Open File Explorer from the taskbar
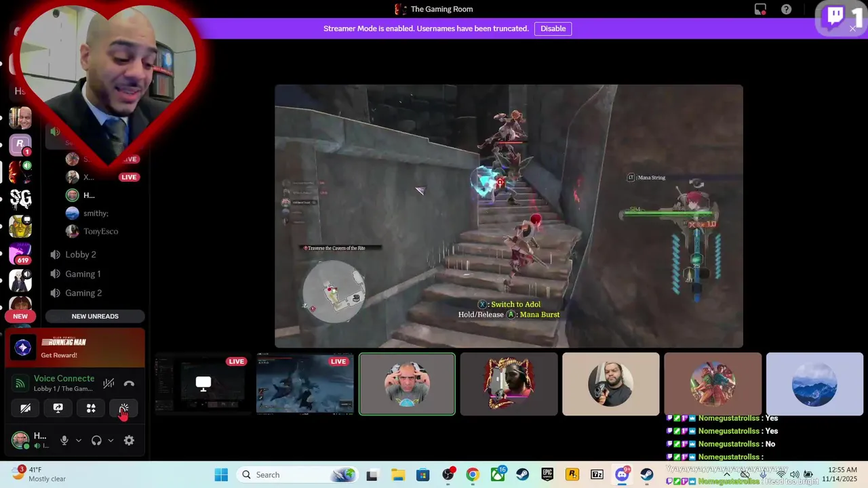868x488 pixels. pyautogui.click(x=397, y=474)
